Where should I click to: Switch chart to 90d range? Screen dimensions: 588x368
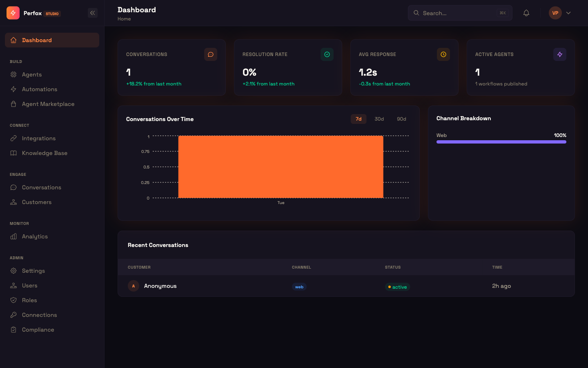pos(401,119)
